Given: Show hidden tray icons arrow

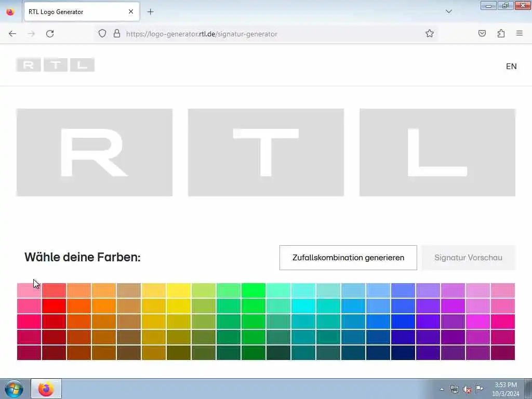Looking at the screenshot, I should click(x=442, y=389).
